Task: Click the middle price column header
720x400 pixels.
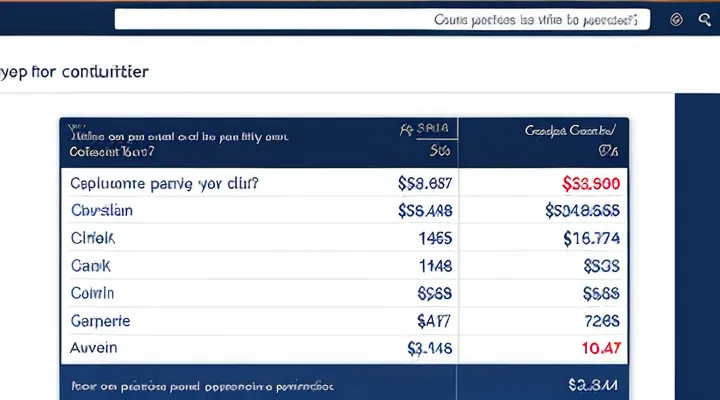Action: [428, 129]
